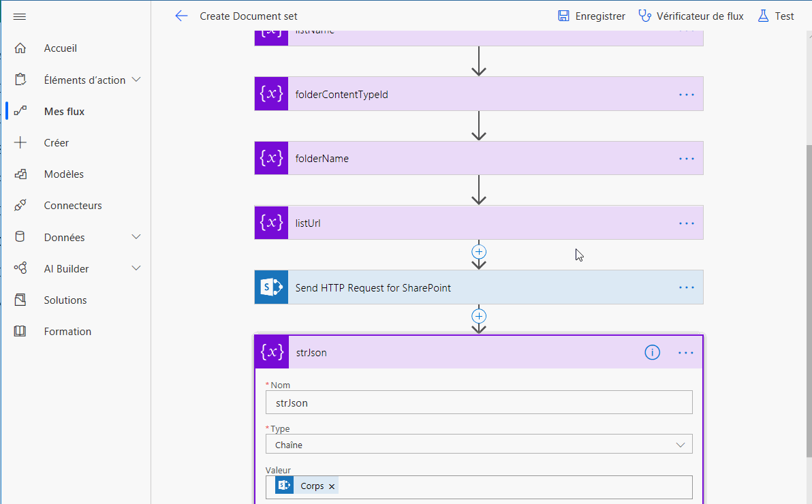Viewport: 812px width, 504px height.
Task: Open Créer in the sidebar
Action: click(x=56, y=142)
